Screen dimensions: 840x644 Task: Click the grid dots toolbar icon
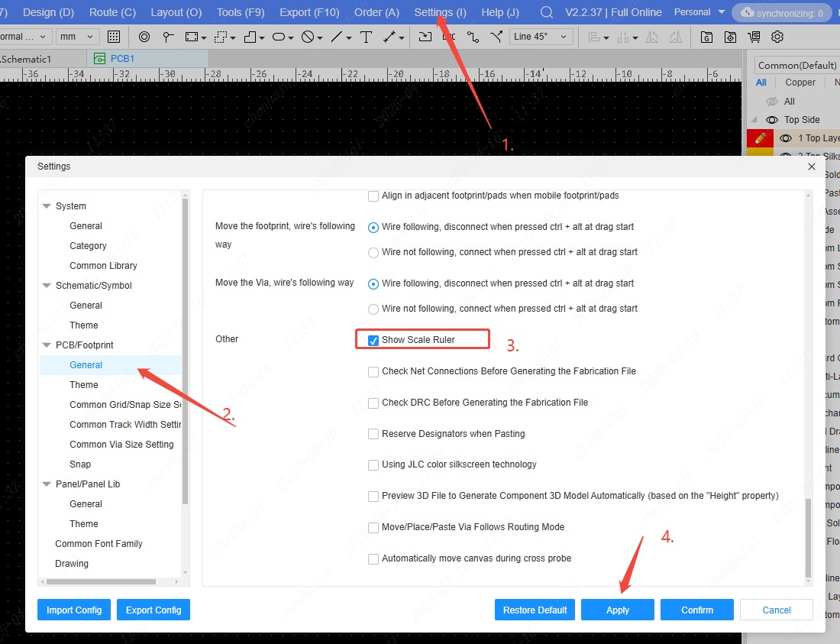pyautogui.click(x=114, y=37)
